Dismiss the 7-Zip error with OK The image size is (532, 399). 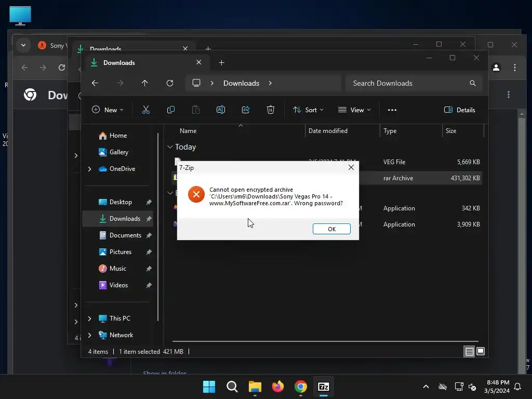[x=331, y=229]
